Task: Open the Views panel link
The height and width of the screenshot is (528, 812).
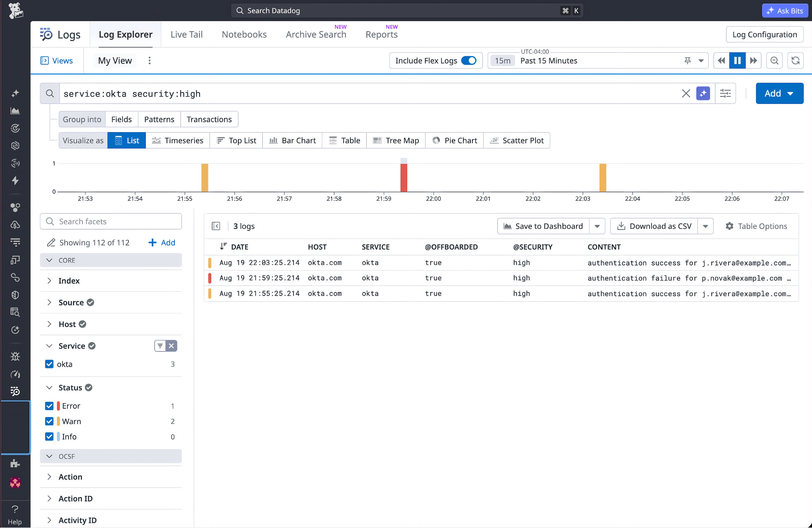Action: point(57,60)
